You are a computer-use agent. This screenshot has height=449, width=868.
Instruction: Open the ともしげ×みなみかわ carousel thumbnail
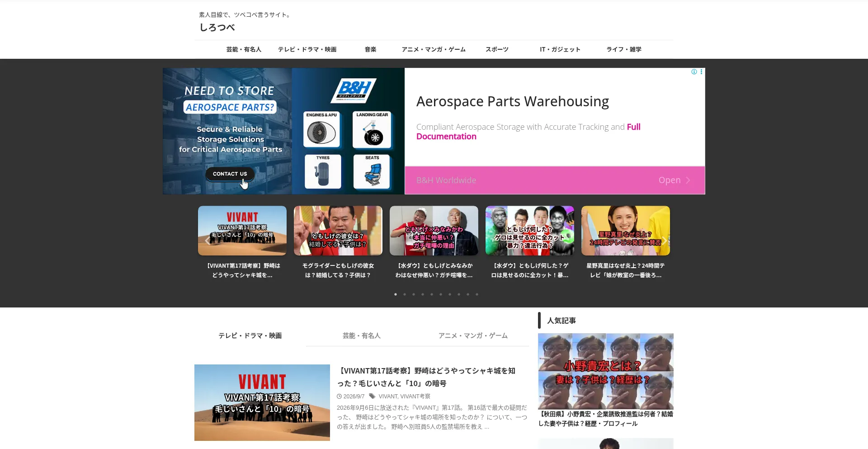pyautogui.click(x=434, y=231)
